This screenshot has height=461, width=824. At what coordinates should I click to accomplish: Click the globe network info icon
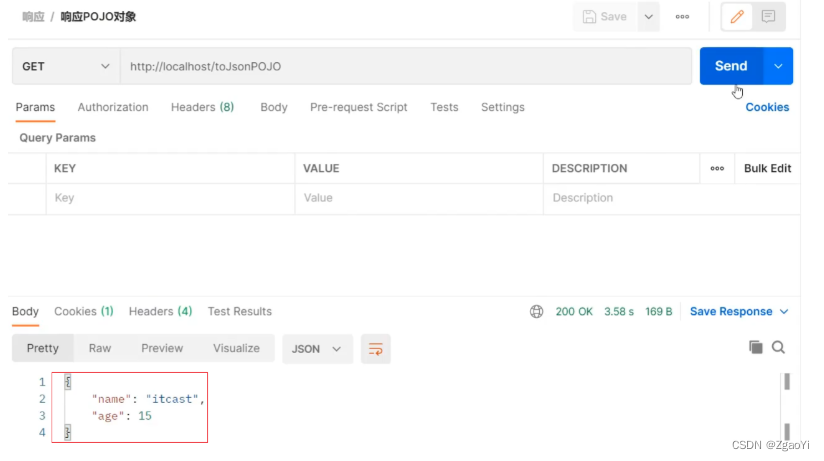537,312
